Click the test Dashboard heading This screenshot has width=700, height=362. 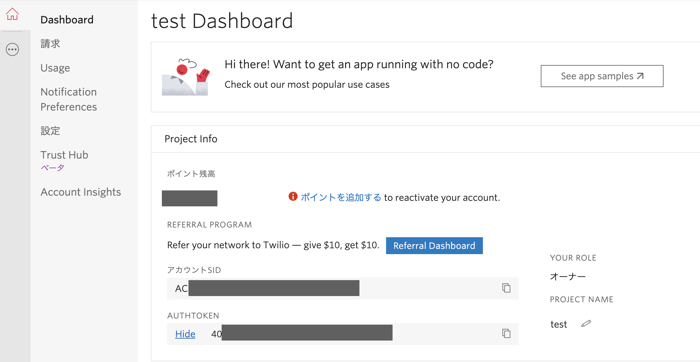coord(222,21)
